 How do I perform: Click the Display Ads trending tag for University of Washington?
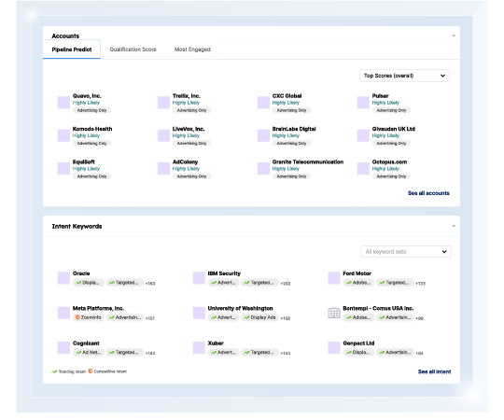tap(259, 317)
